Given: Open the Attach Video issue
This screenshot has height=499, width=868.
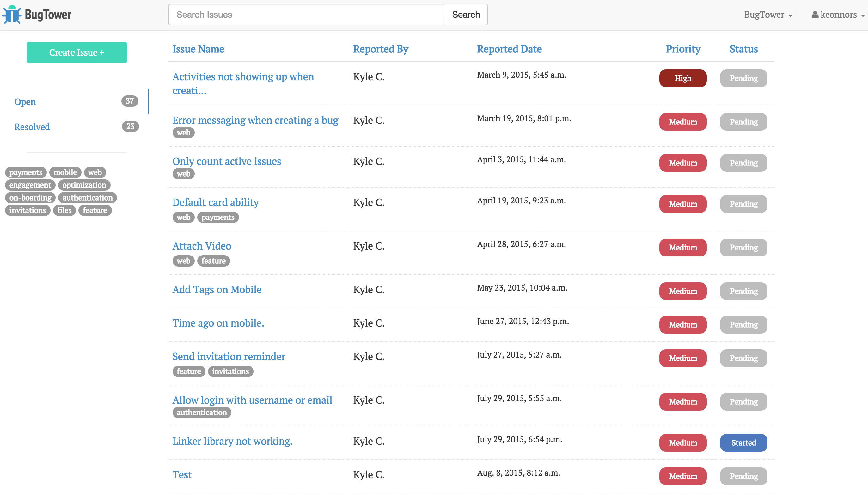Looking at the screenshot, I should point(202,246).
